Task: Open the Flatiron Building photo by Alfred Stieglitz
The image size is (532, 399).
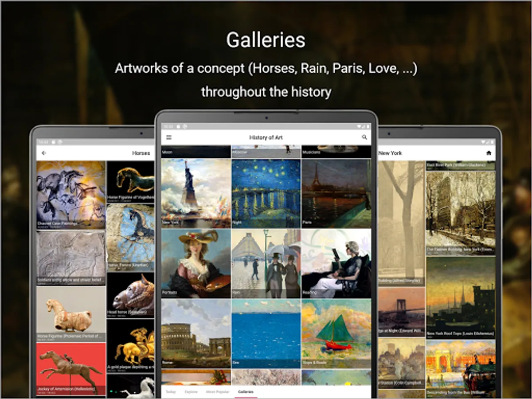Action: [401, 223]
